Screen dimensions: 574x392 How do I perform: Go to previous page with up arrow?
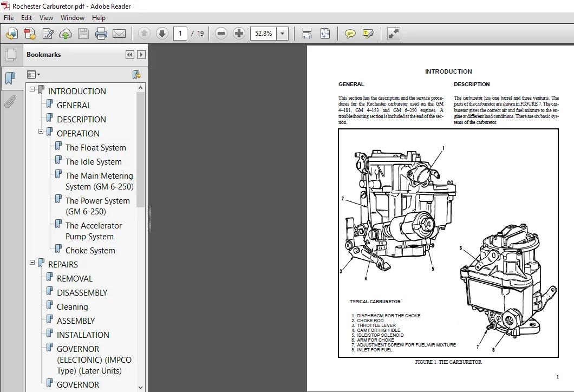coord(144,34)
